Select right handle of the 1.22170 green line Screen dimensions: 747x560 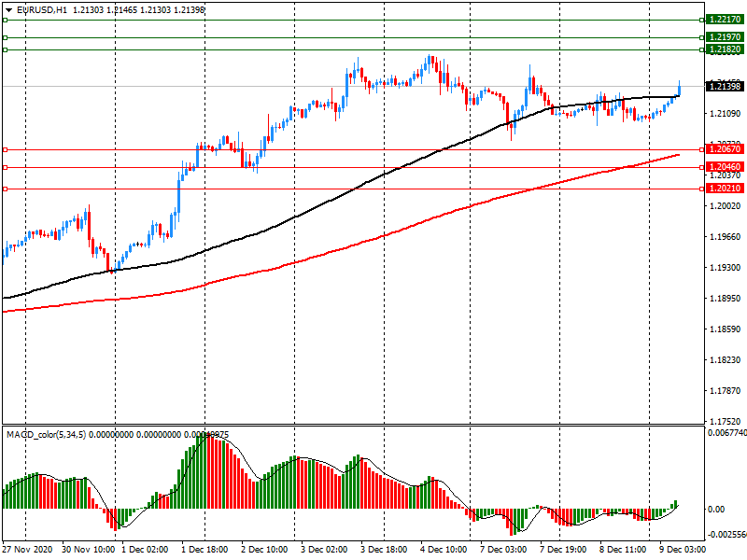point(702,20)
